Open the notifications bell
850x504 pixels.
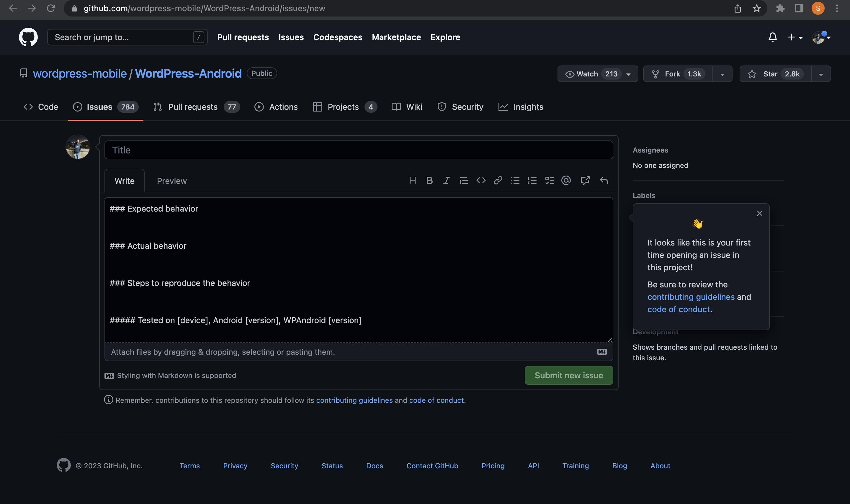click(x=772, y=37)
